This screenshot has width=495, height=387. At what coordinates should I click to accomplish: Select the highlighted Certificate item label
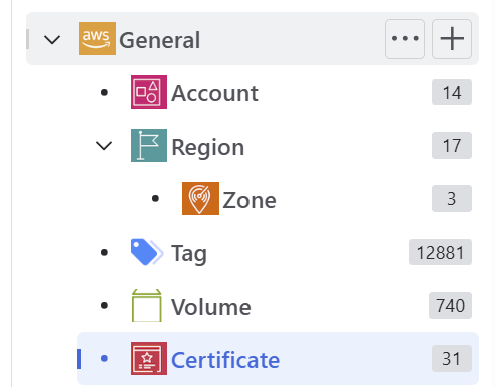(225, 360)
